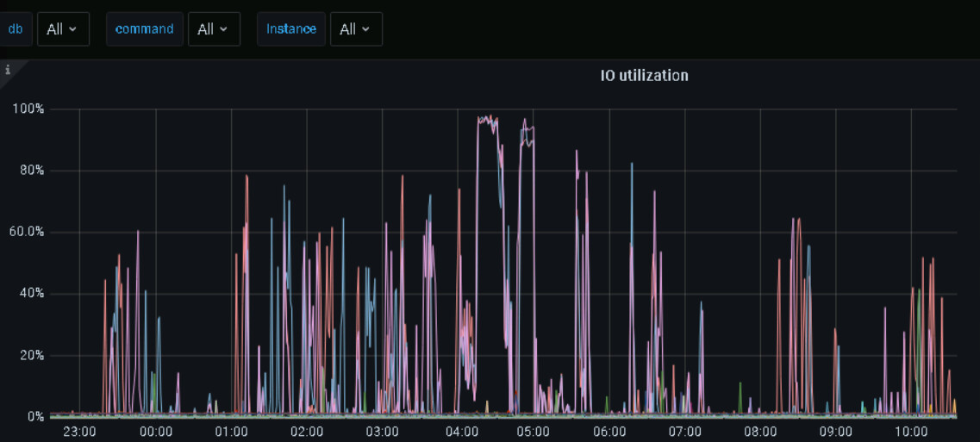The image size is (980, 442).
Task: Click the 23:00 time axis label
Action: 80,432
